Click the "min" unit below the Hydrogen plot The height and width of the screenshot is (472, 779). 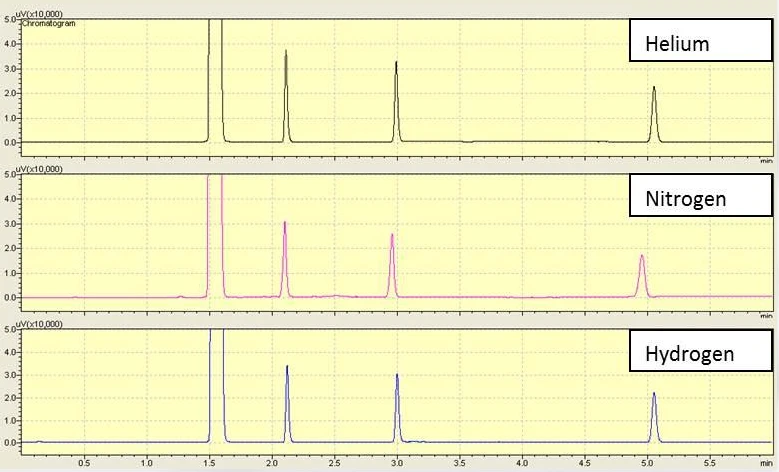click(767, 464)
